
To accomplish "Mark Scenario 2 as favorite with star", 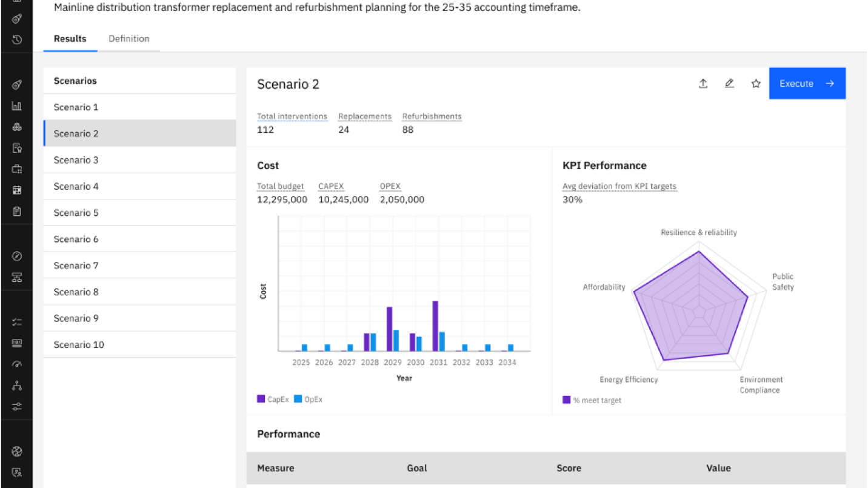I will click(x=756, y=84).
